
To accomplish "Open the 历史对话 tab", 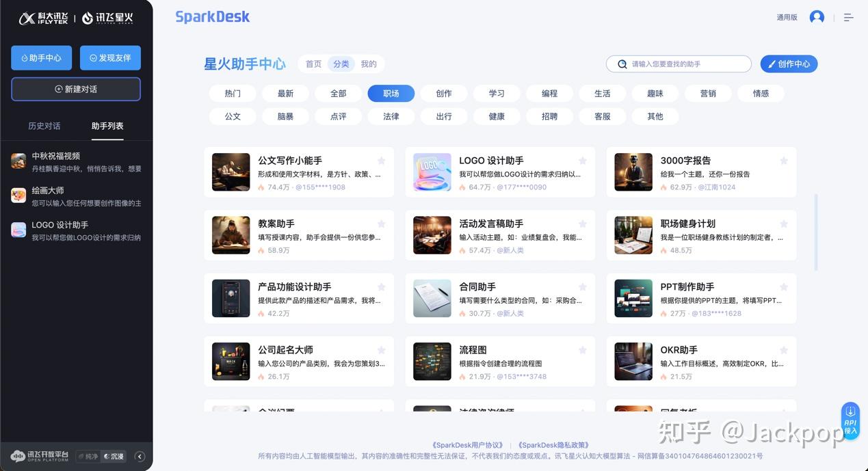I will [x=44, y=126].
